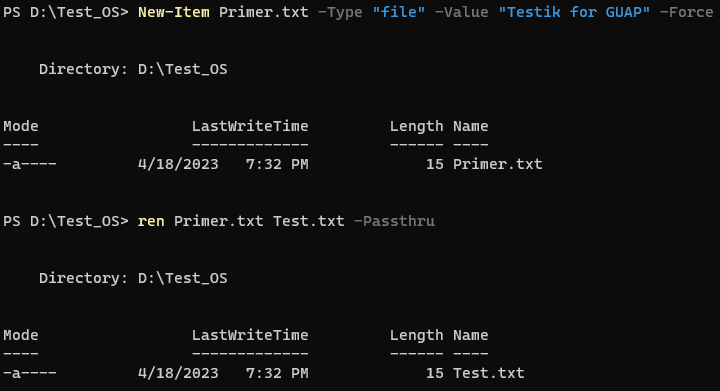Click the 4/18/2023 date in the Test.txt row

[x=178, y=373]
